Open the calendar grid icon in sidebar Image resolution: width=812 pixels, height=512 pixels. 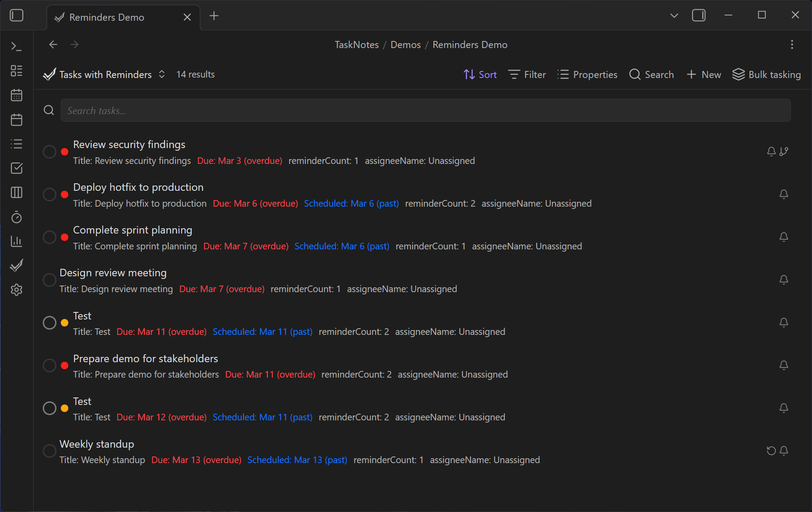click(x=16, y=95)
